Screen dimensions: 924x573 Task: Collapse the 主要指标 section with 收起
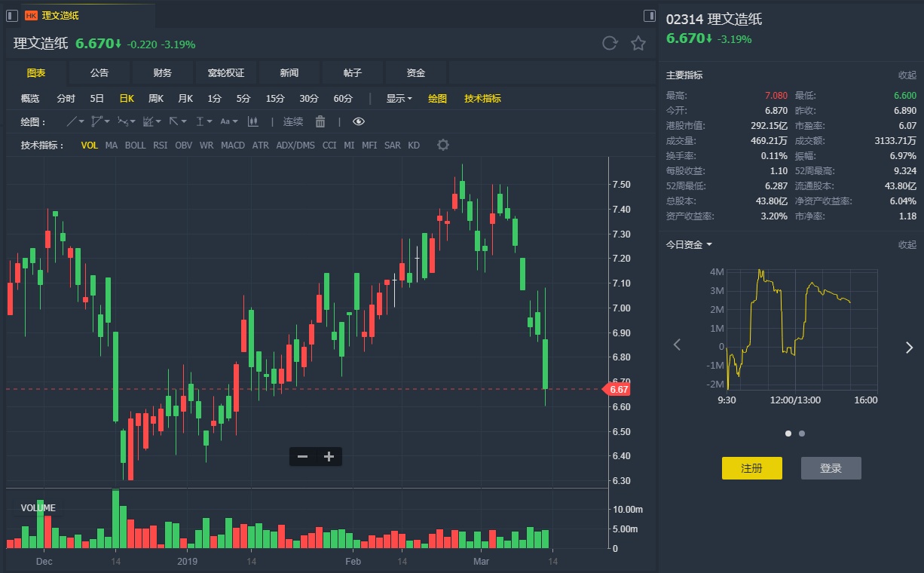[907, 75]
